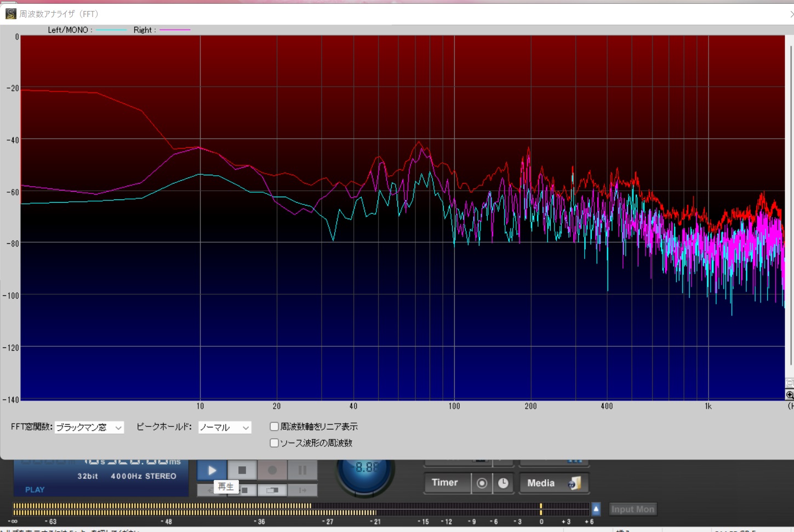Click the Play button in transport
The height and width of the screenshot is (532, 794).
212,470
